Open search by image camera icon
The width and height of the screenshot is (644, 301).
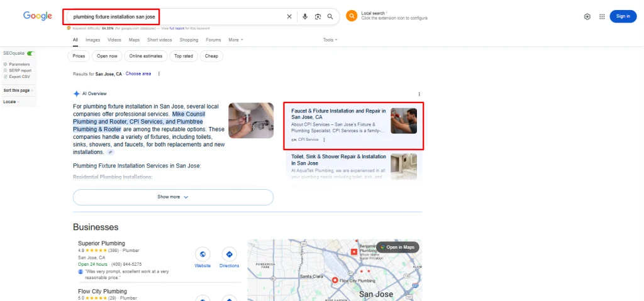click(x=318, y=16)
